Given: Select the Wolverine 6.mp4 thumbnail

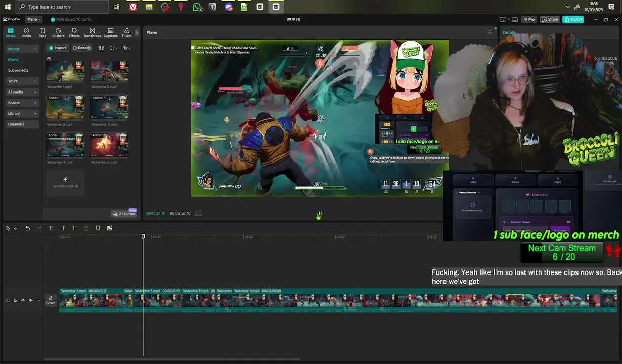Looking at the screenshot, I should pyautogui.click(x=109, y=146).
